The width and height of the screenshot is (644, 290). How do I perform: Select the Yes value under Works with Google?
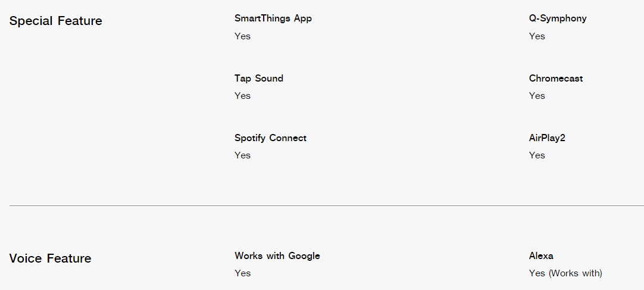pyautogui.click(x=242, y=273)
